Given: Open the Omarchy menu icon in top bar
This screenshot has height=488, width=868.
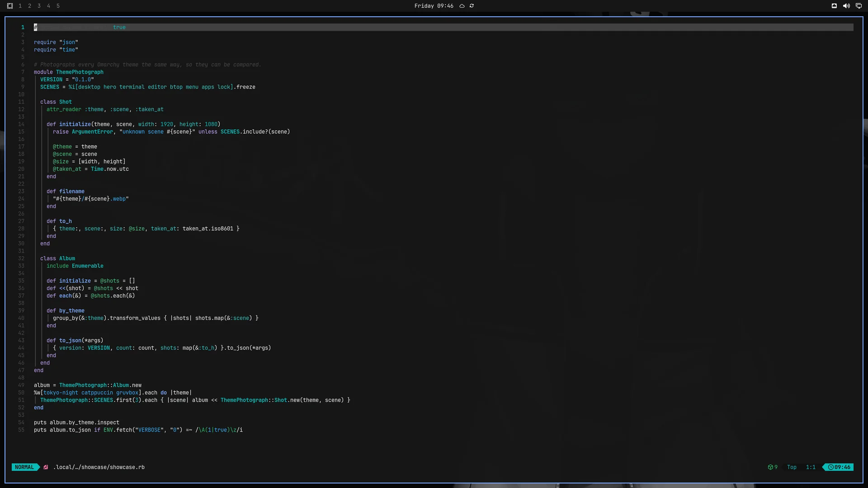Looking at the screenshot, I should point(10,6).
